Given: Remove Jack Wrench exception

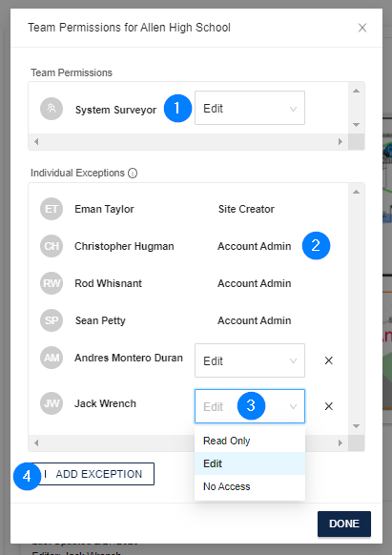Looking at the screenshot, I should tap(329, 406).
